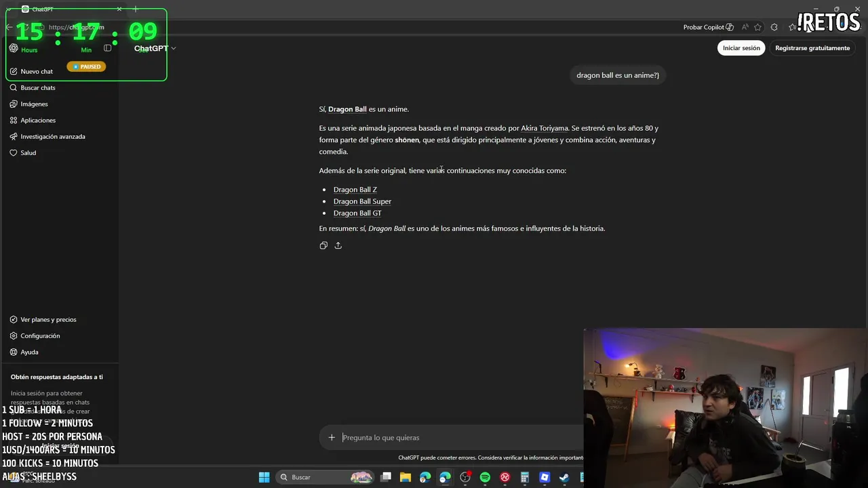The image size is (868, 488).
Task: Open Steam from the taskbar
Action: pos(564,477)
